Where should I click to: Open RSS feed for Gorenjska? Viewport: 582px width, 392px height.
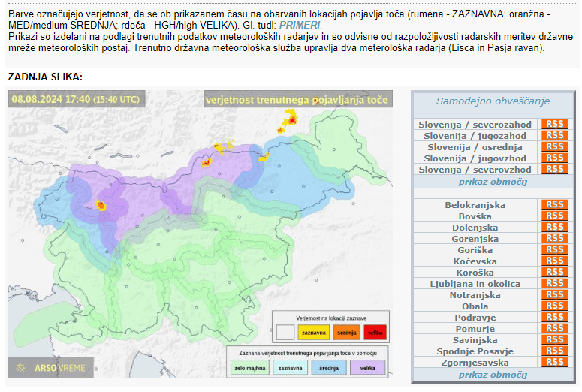(x=554, y=239)
